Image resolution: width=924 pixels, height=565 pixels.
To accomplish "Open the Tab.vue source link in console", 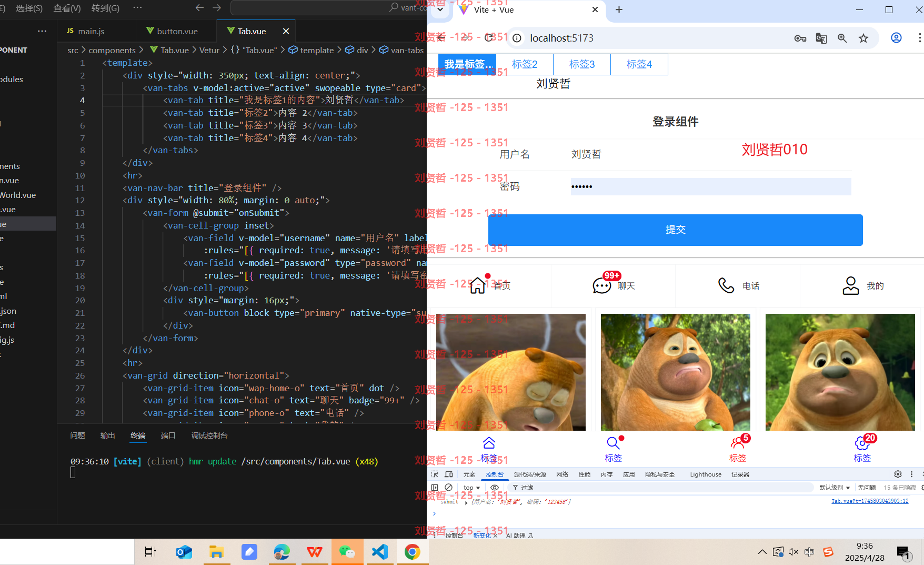I will pyautogui.click(x=870, y=501).
